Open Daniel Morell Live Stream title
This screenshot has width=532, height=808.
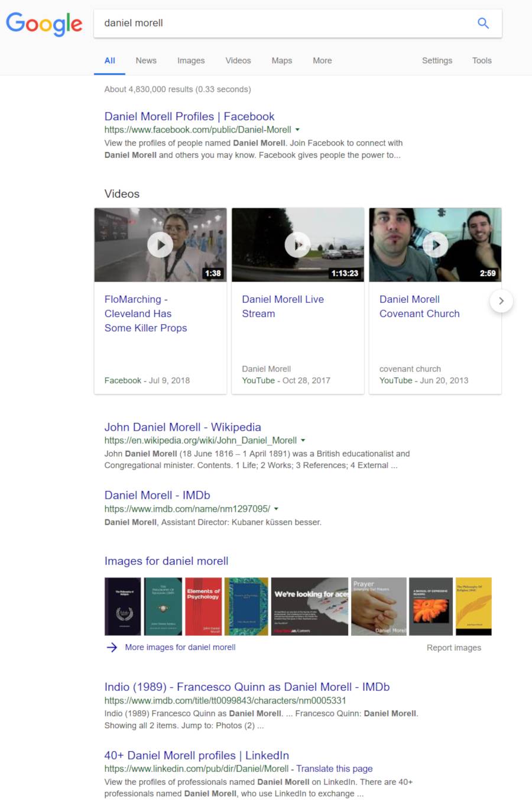pyautogui.click(x=283, y=306)
